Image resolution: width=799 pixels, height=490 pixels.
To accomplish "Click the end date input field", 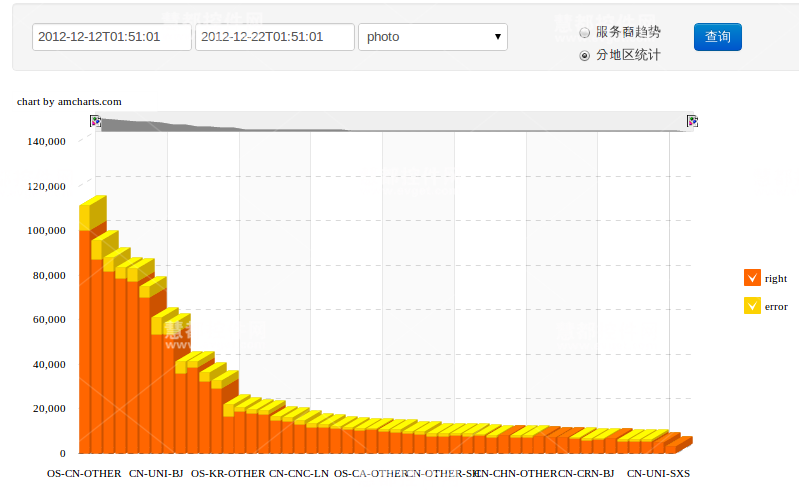I will click(275, 37).
